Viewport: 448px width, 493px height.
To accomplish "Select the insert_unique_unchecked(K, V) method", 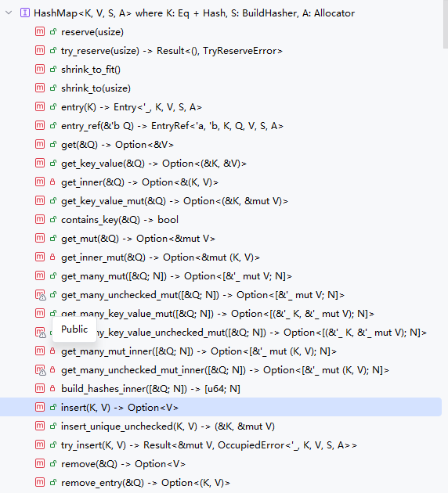I will [168, 426].
